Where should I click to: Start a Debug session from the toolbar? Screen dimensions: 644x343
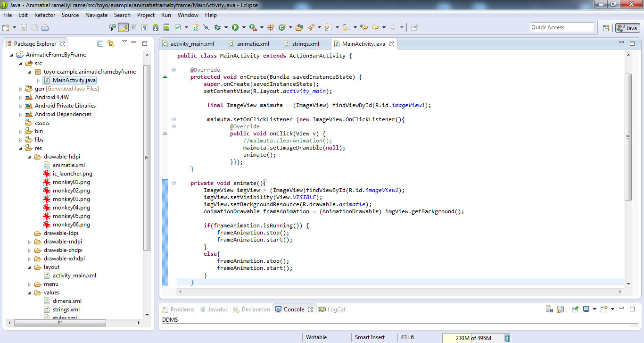(x=216, y=27)
